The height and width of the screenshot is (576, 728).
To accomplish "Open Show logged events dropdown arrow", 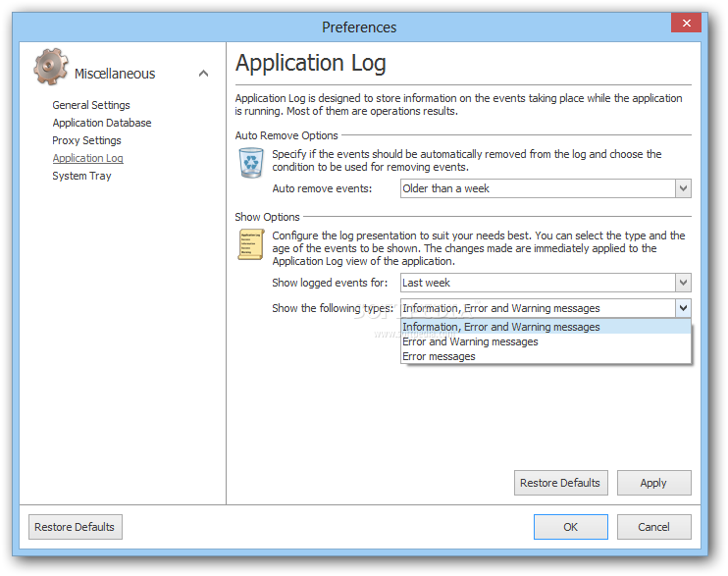I will click(683, 283).
